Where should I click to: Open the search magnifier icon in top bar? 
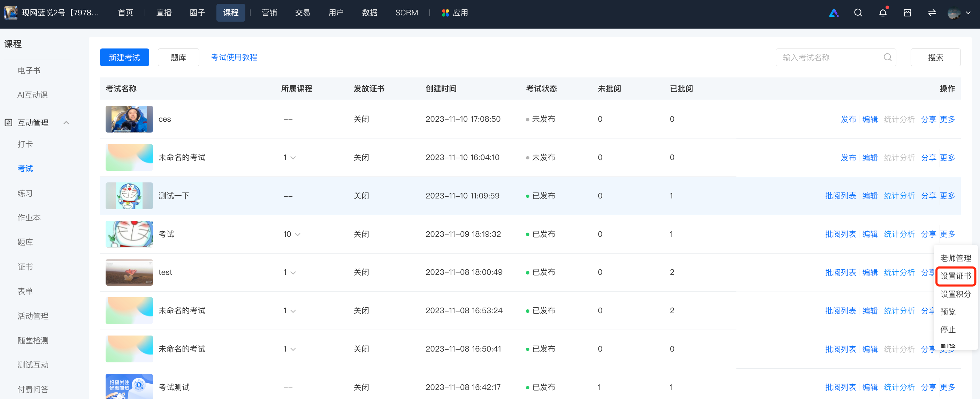pyautogui.click(x=858, y=13)
